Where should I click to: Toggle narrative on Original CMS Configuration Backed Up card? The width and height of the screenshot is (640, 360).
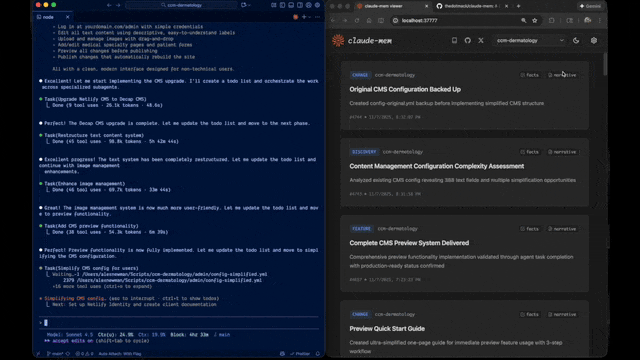562,75
